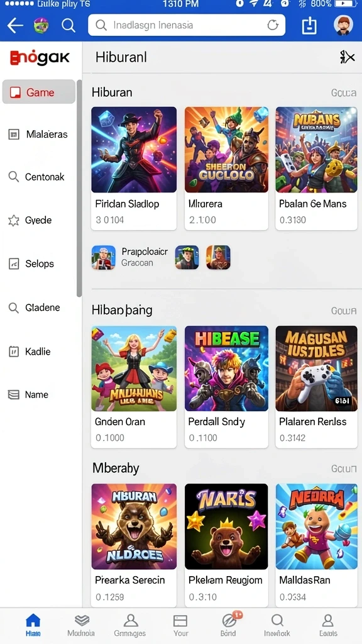Tap the close icon beside Hiburanl title
The image size is (362, 644).
click(347, 57)
